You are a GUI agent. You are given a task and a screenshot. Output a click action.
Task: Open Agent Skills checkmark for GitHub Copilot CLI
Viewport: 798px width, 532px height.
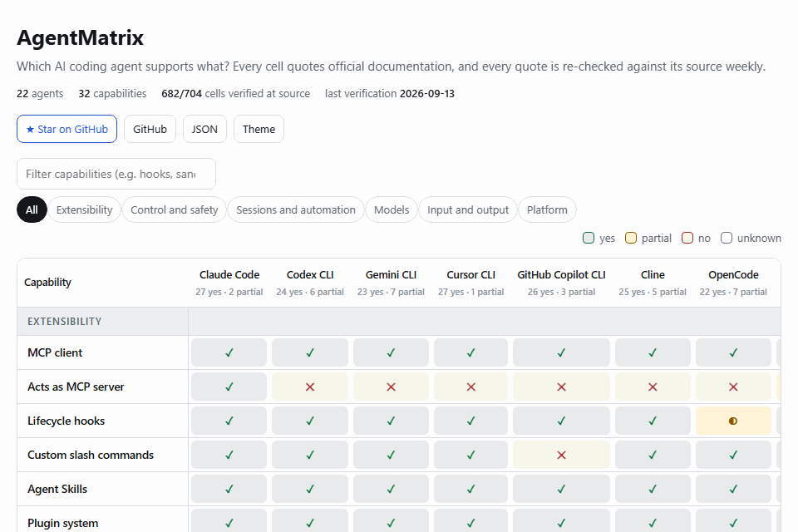(x=561, y=489)
